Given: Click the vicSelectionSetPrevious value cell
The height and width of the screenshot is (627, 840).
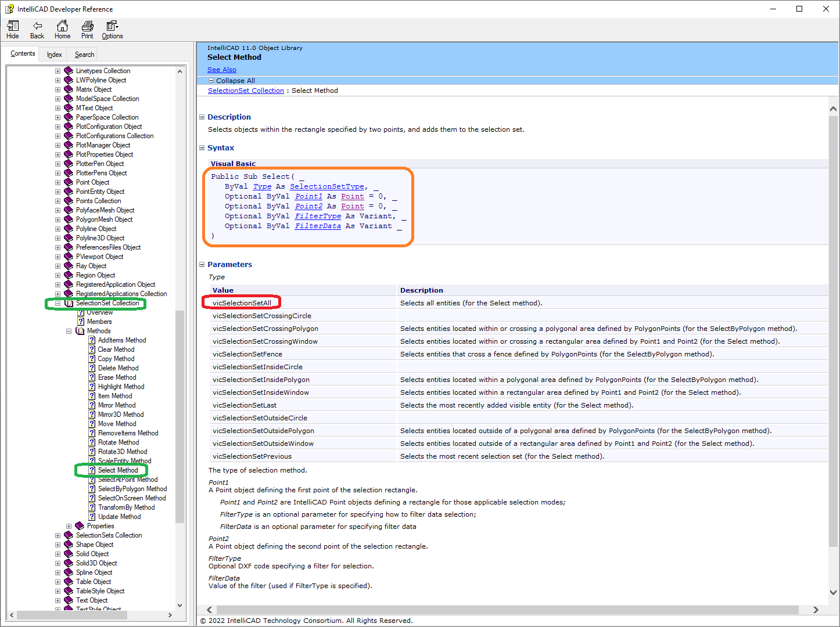Looking at the screenshot, I should coord(303,456).
